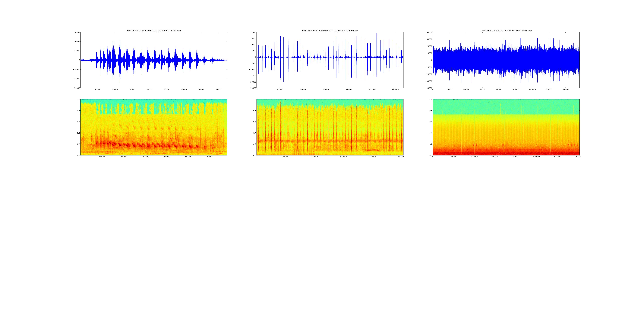This screenshot has height=322, width=644.
Task: Click the 160000 x-axis tick of RN35 waveform
Action: click(x=565, y=90)
